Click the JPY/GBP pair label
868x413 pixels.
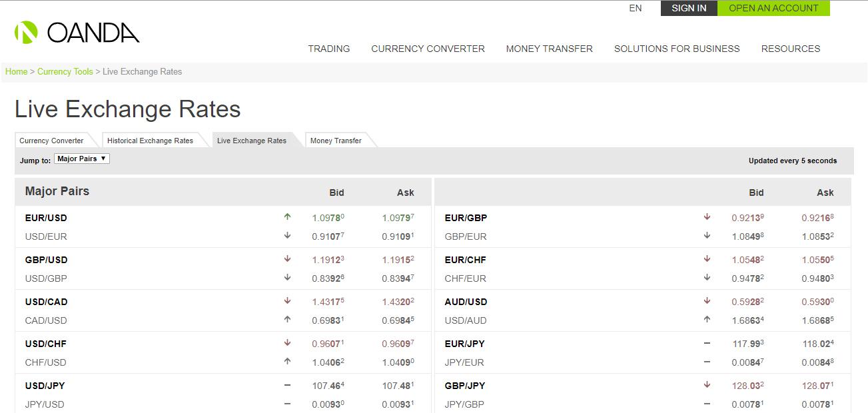464,404
